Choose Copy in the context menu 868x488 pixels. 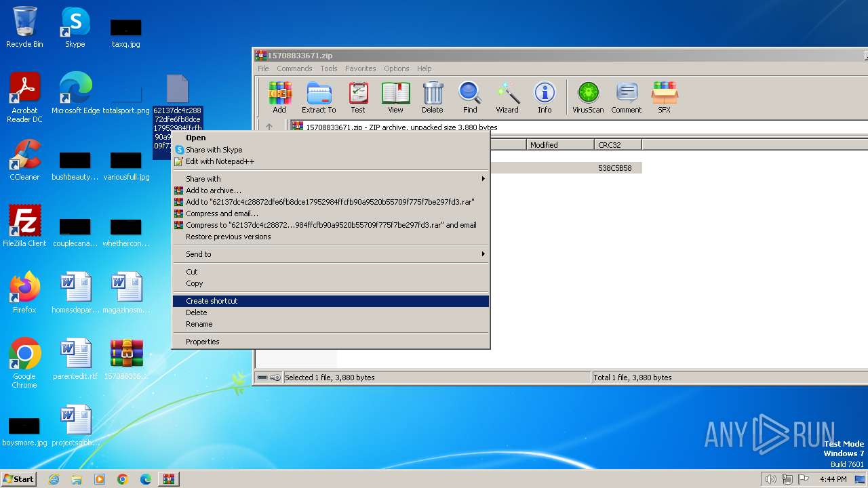[331, 283]
